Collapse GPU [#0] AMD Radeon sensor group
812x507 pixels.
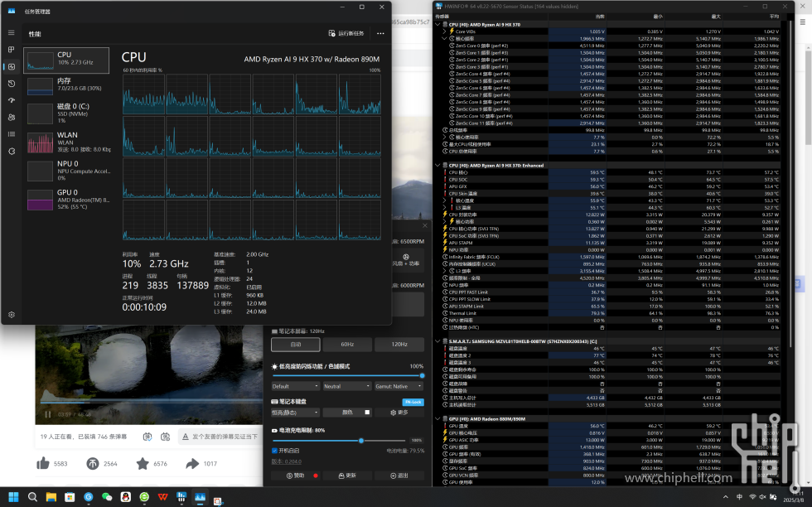(438, 419)
